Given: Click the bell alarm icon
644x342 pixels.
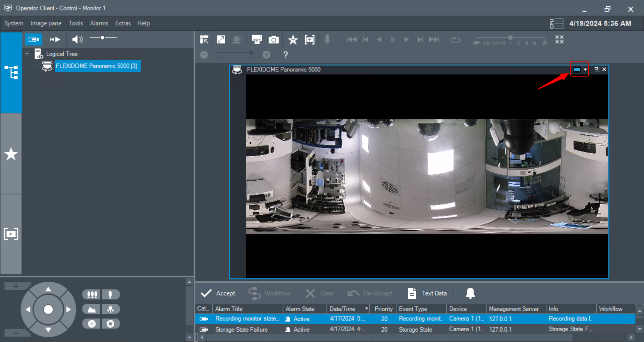Looking at the screenshot, I should (470, 293).
